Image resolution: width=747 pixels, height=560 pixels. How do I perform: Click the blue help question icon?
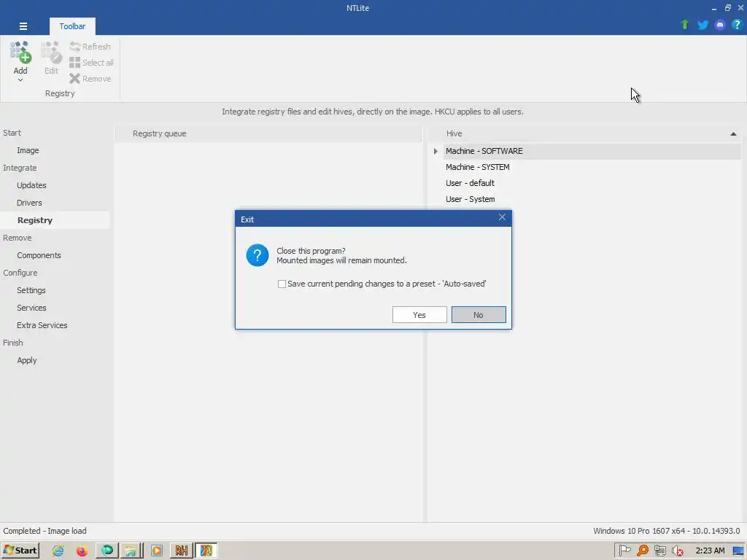[x=737, y=25]
